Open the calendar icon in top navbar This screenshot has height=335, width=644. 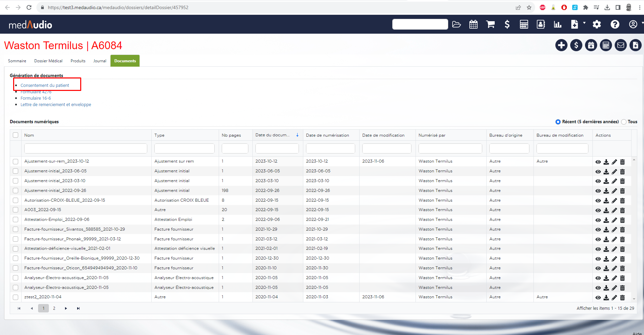pos(473,24)
